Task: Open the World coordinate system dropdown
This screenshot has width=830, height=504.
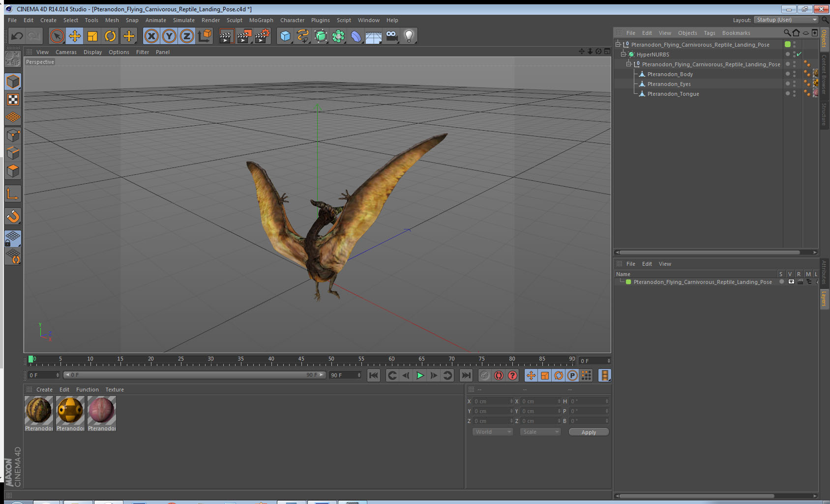Action: tap(493, 432)
